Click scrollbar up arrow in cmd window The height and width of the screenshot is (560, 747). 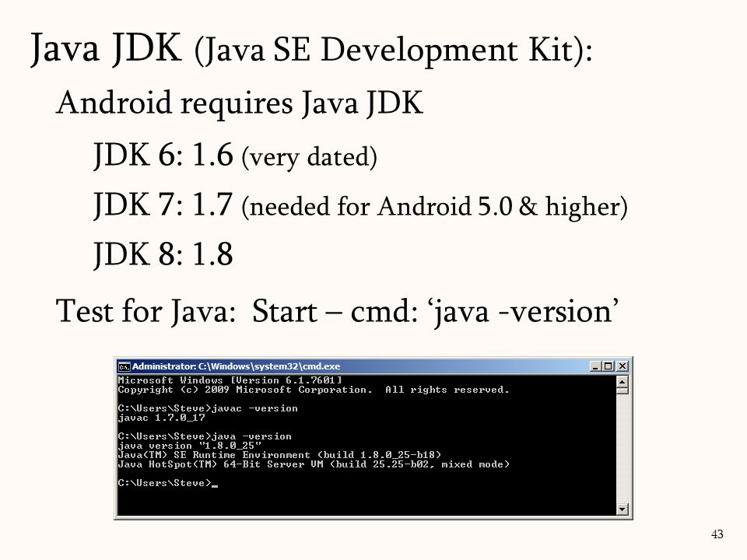(x=622, y=382)
